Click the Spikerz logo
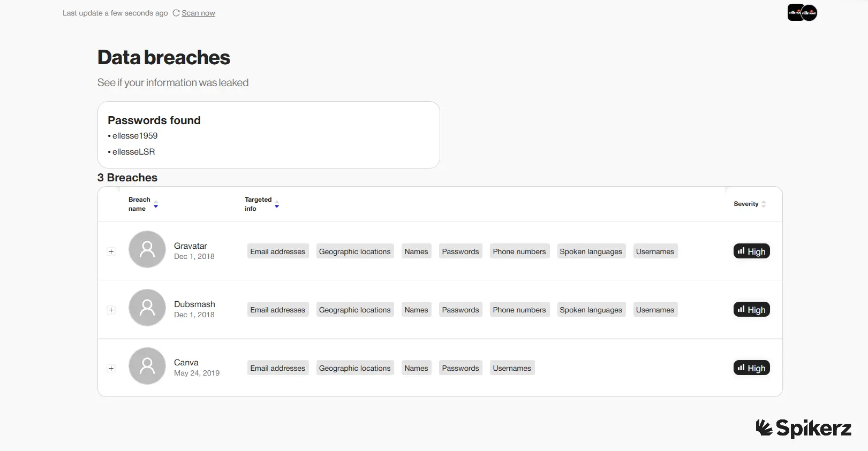 pyautogui.click(x=804, y=428)
